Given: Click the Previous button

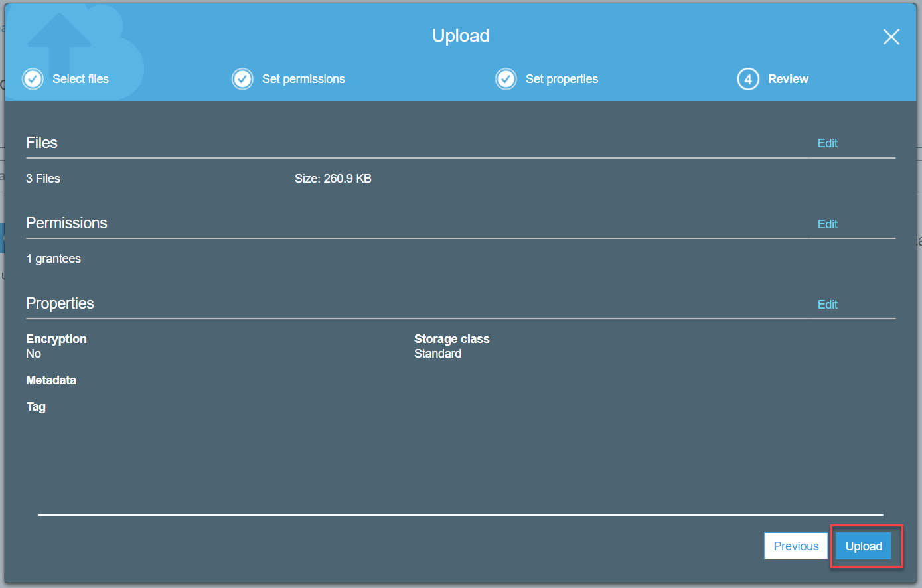Looking at the screenshot, I should coord(796,546).
